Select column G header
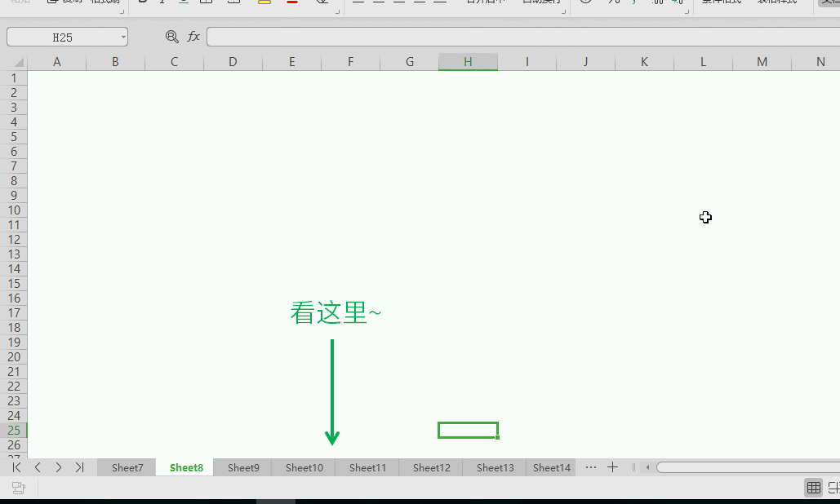 (x=409, y=62)
